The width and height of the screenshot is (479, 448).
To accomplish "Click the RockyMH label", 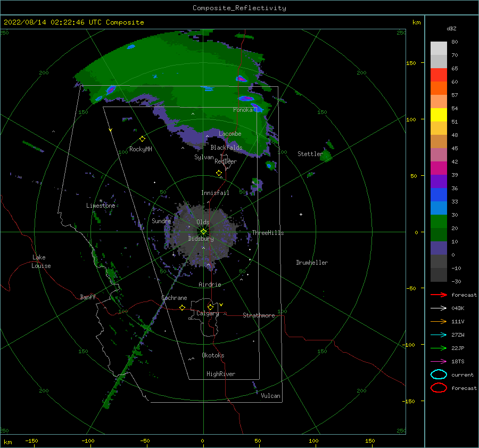I will 141,149.
